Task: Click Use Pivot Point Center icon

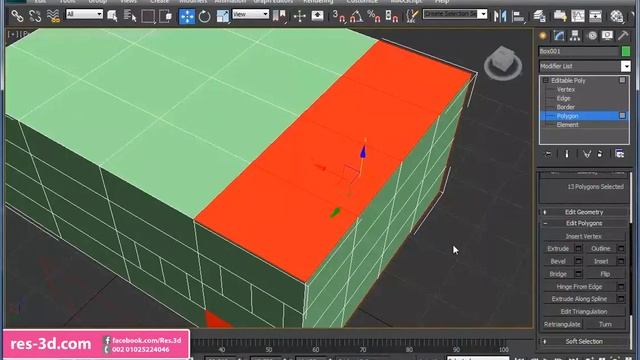Action: click(280, 16)
